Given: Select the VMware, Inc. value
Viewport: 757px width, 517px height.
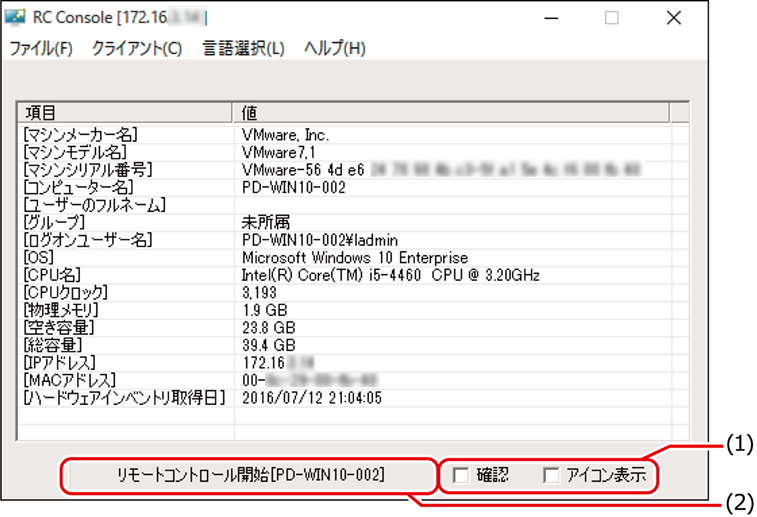Looking at the screenshot, I should pyautogui.click(x=285, y=135).
